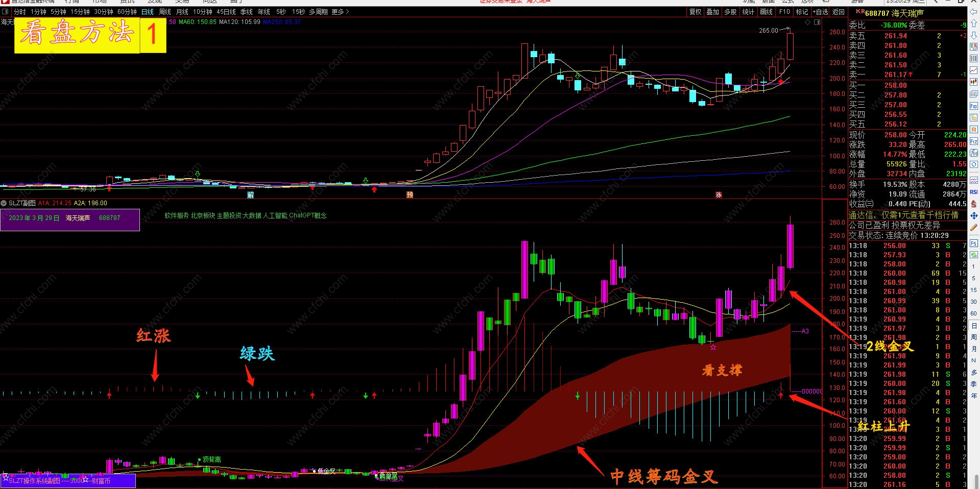Switch to the 分时 period tab

(x=19, y=12)
